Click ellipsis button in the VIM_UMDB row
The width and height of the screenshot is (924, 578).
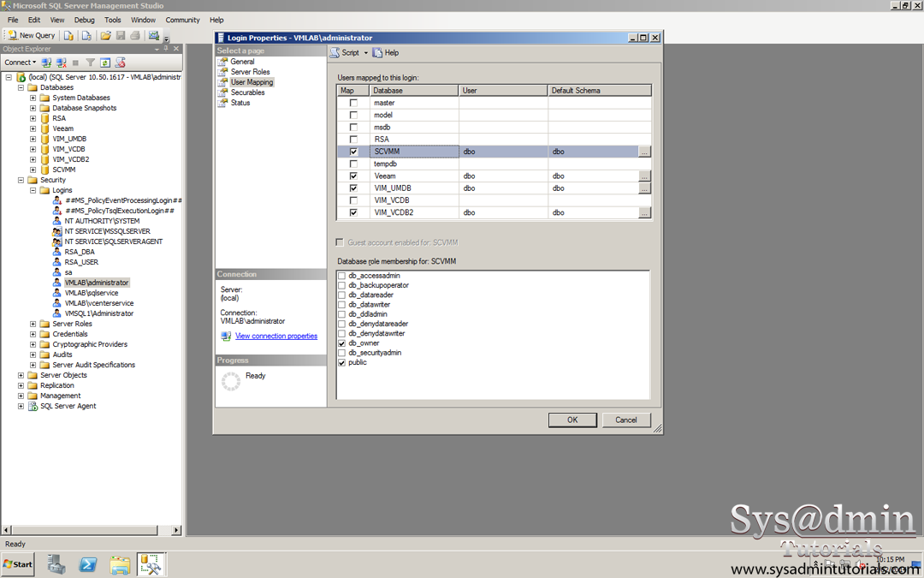pyautogui.click(x=645, y=188)
